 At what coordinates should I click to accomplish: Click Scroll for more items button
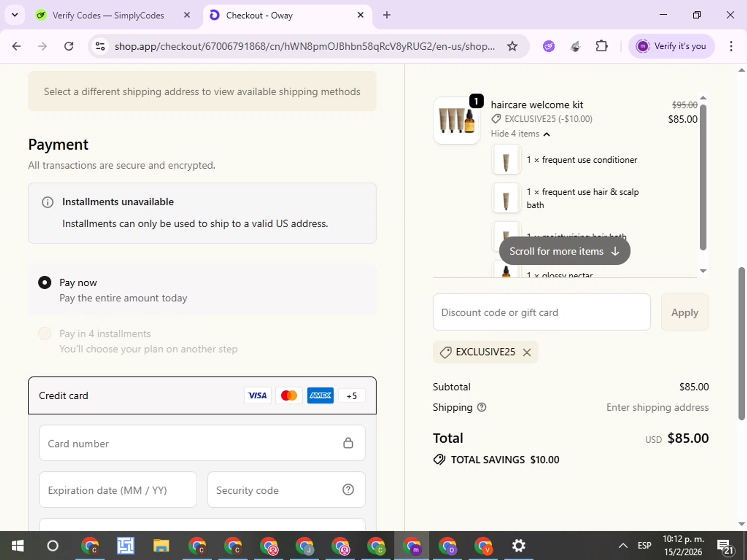tap(564, 251)
